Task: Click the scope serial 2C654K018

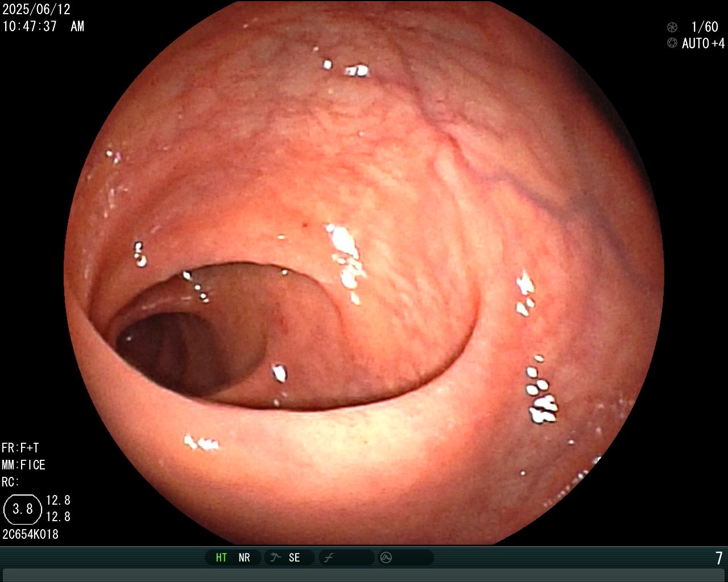Action: click(x=30, y=534)
